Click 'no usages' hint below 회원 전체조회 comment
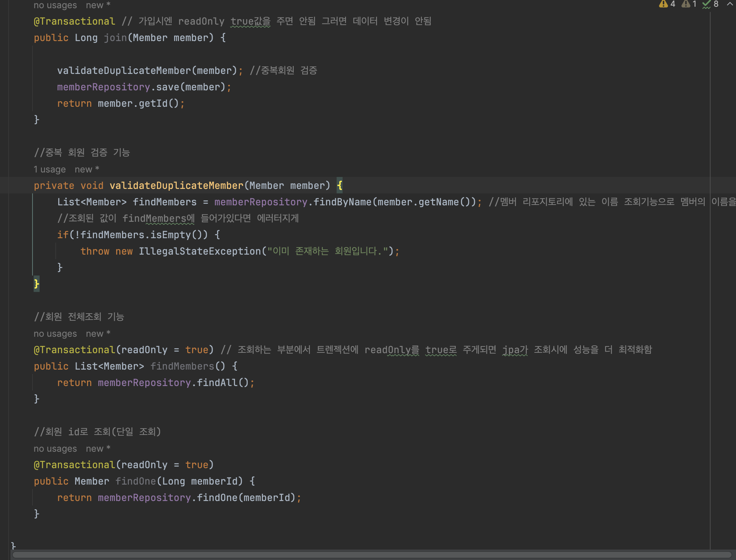Screen dimensions: 736x560 tap(55, 334)
